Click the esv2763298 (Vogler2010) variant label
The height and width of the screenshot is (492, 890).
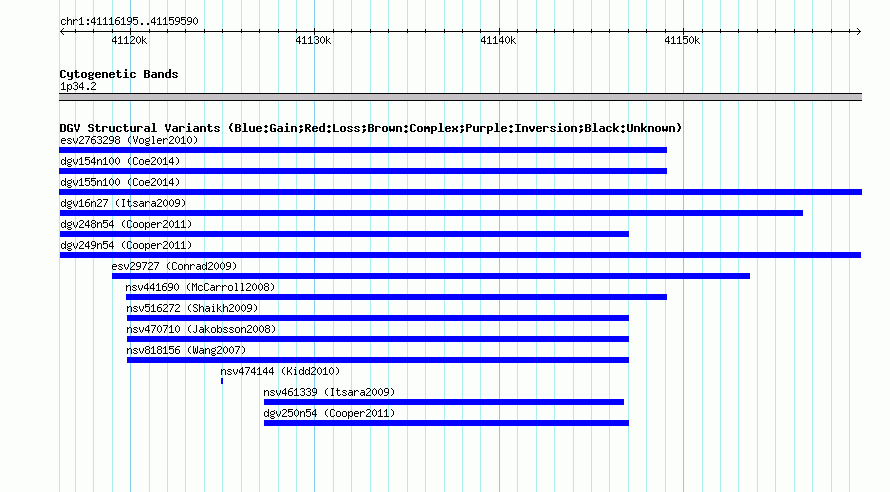pyautogui.click(x=129, y=140)
